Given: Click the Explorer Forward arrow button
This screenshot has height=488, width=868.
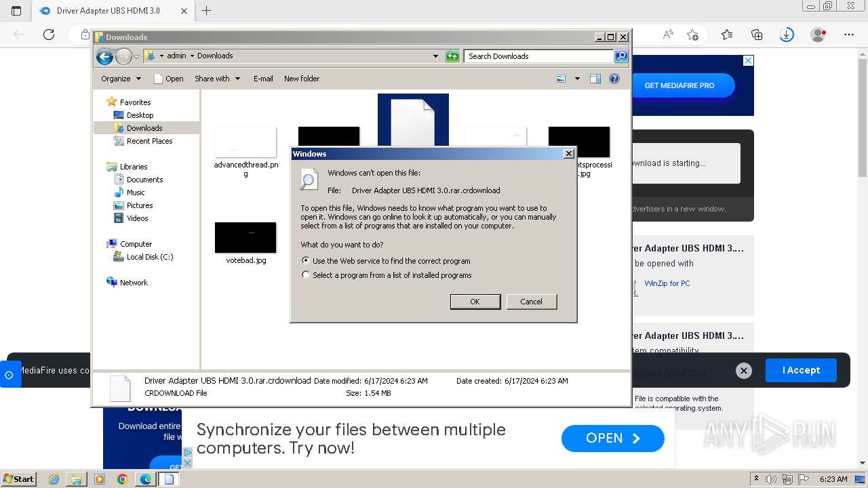Looking at the screenshot, I should click(123, 56).
